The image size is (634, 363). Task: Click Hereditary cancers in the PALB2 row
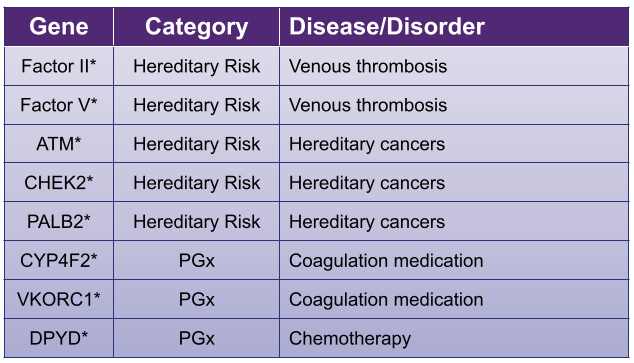click(x=367, y=222)
